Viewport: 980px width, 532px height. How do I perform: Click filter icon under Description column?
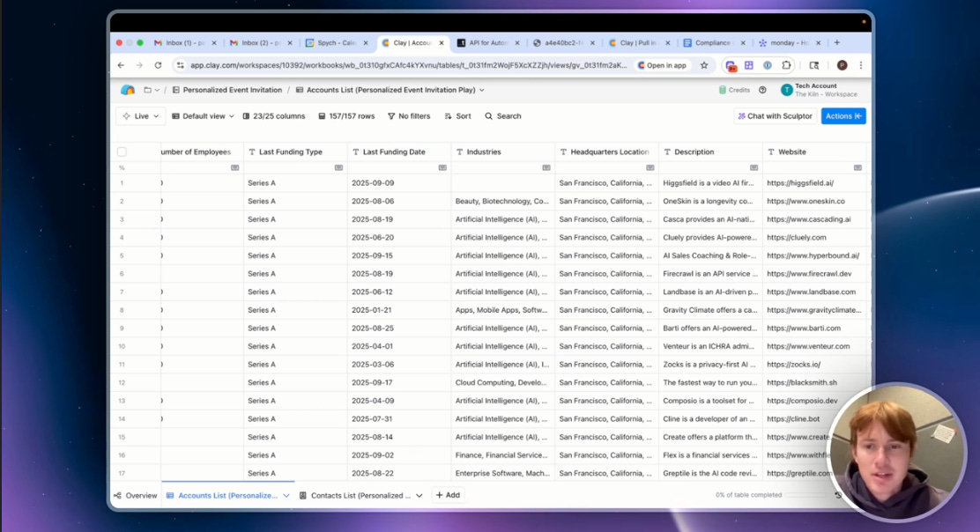coord(754,167)
